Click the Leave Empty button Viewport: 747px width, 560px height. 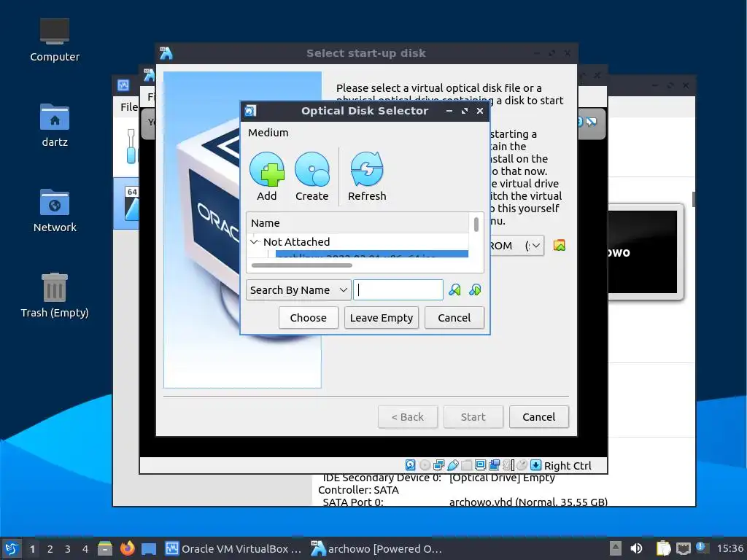pyautogui.click(x=382, y=318)
